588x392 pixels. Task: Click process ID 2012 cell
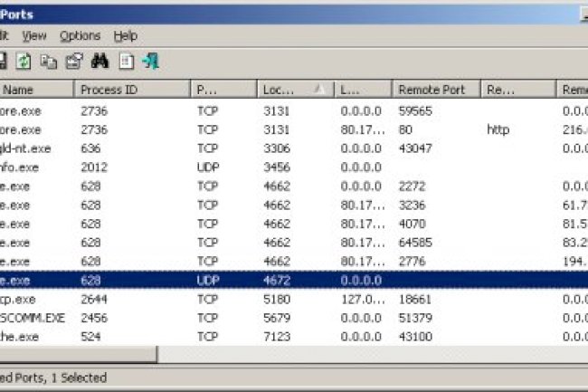coord(94,167)
